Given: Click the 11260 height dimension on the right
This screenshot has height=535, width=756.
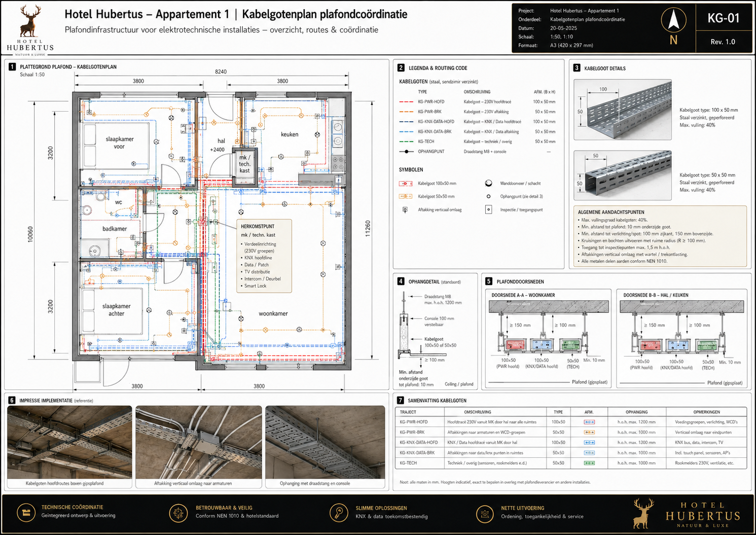Looking at the screenshot, I should pyautogui.click(x=368, y=229).
